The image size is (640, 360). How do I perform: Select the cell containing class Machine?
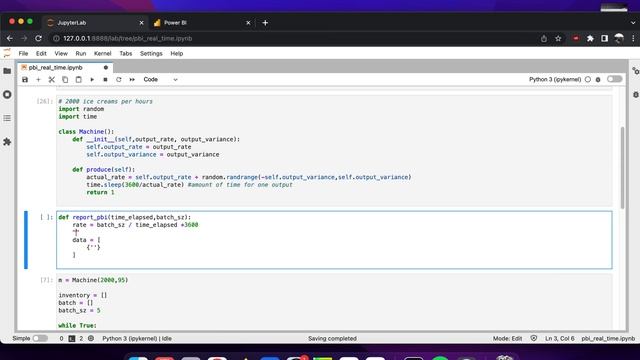(334, 151)
